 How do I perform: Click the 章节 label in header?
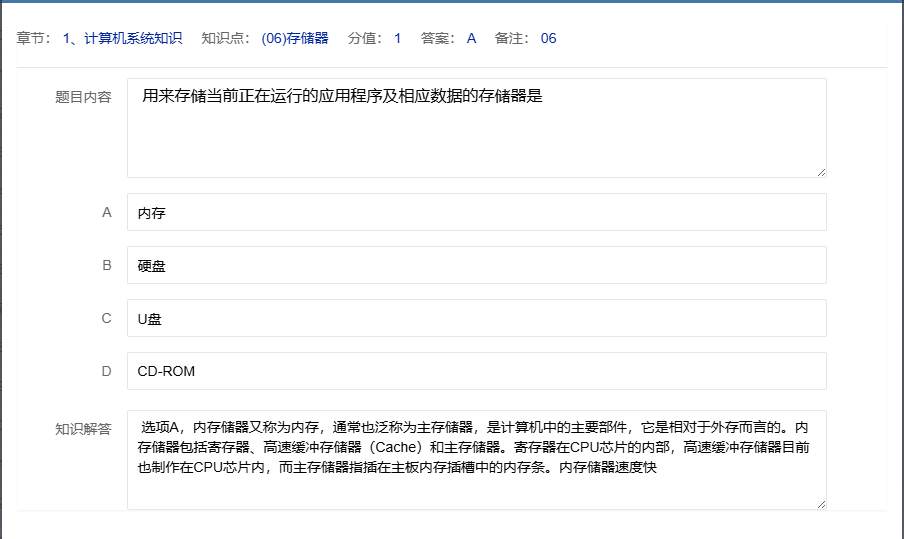point(33,39)
